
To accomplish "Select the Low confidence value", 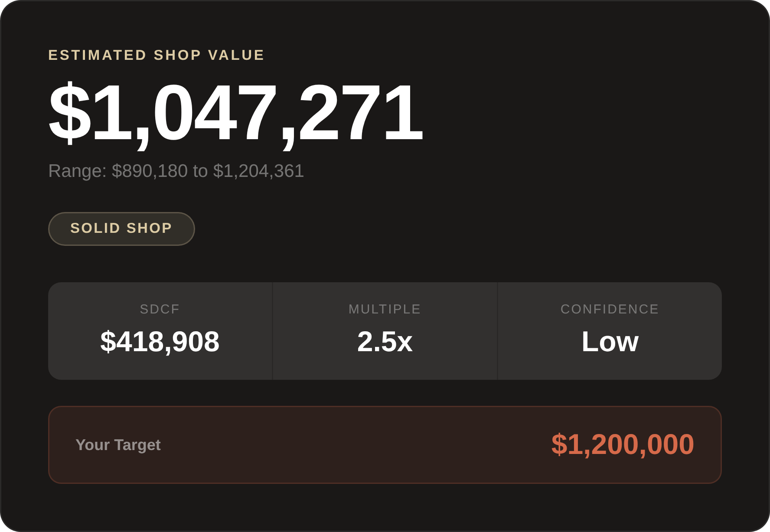I will click(x=610, y=342).
